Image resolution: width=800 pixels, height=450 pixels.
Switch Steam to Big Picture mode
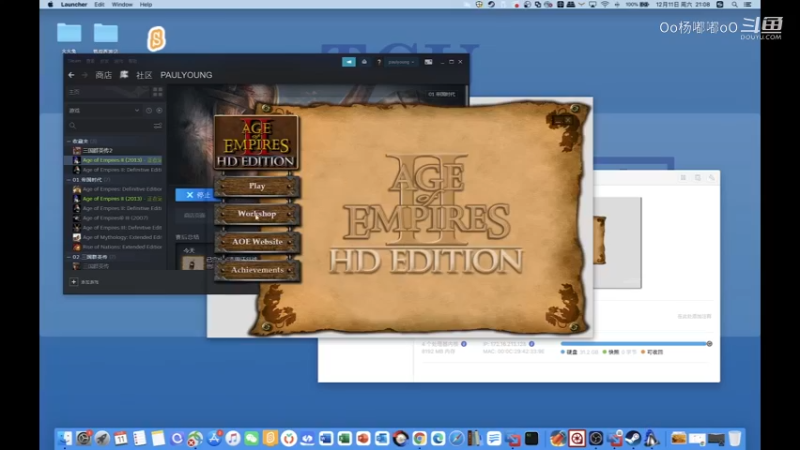point(429,62)
